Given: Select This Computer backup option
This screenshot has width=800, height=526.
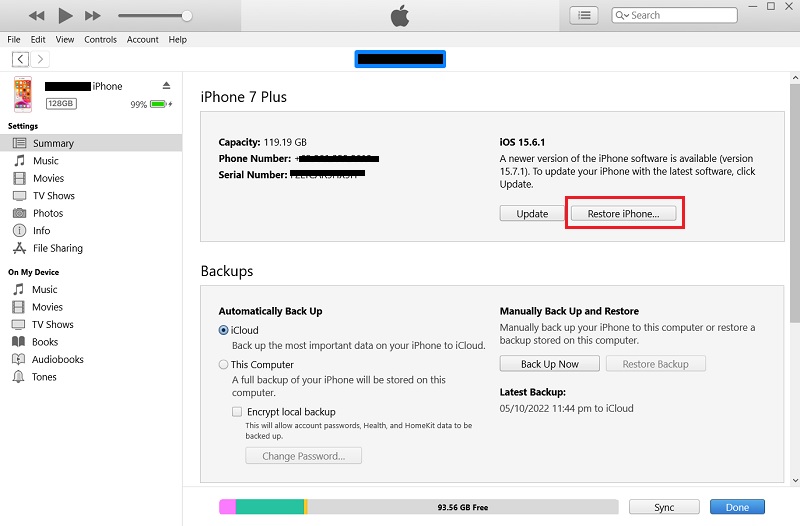Looking at the screenshot, I should pos(224,365).
